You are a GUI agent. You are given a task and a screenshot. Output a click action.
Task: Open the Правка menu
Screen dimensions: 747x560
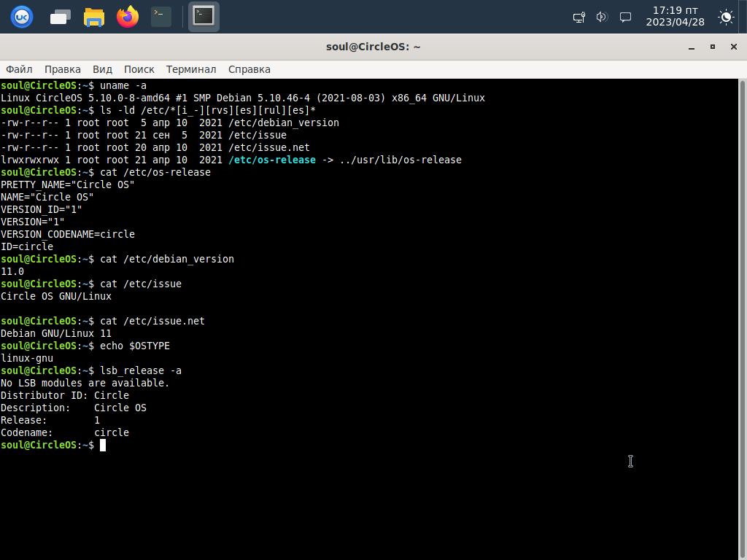coord(63,69)
